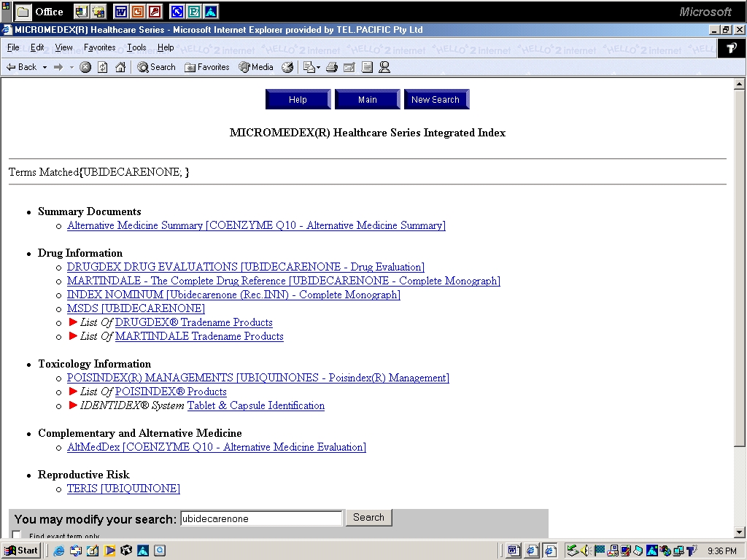
Task: Click the Edit page icon
Action: click(x=349, y=67)
